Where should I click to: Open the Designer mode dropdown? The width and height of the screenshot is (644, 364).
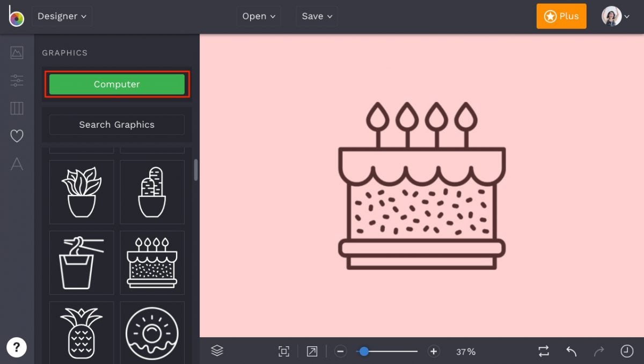pos(62,16)
